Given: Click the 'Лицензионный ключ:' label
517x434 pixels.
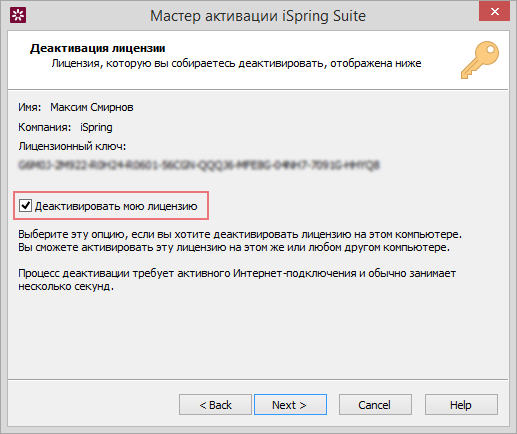Looking at the screenshot, I should click(72, 146).
